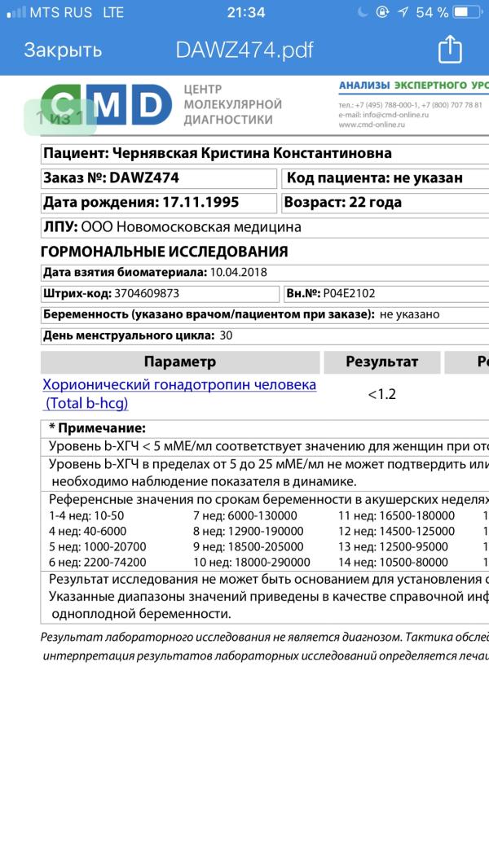Select reference '8 нед: 12900-190000'
Viewport: 489px width, 868px height.
(x=248, y=532)
